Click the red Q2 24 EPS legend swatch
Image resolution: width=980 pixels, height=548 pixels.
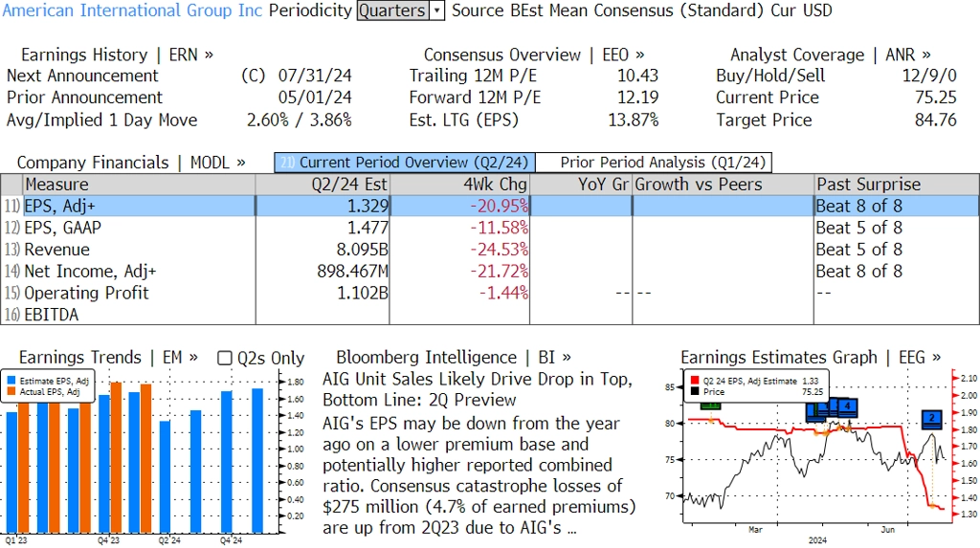695,380
